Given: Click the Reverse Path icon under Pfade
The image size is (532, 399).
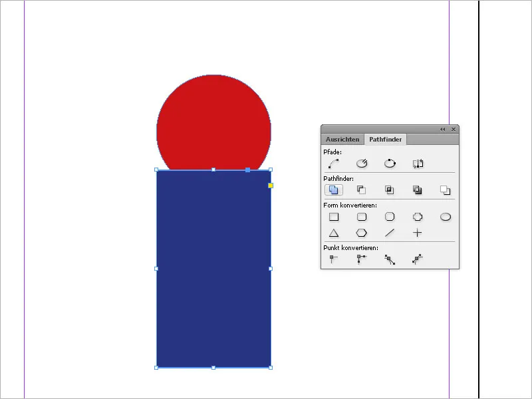Looking at the screenshot, I should [x=418, y=164].
